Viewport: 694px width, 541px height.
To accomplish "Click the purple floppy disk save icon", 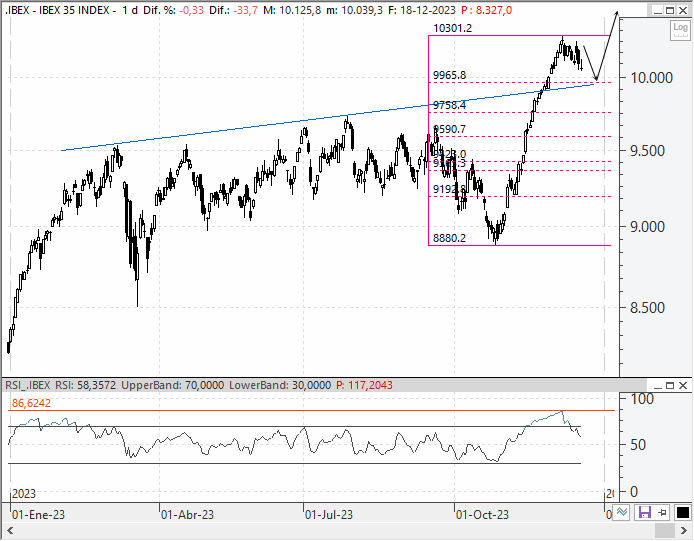I will point(644,513).
